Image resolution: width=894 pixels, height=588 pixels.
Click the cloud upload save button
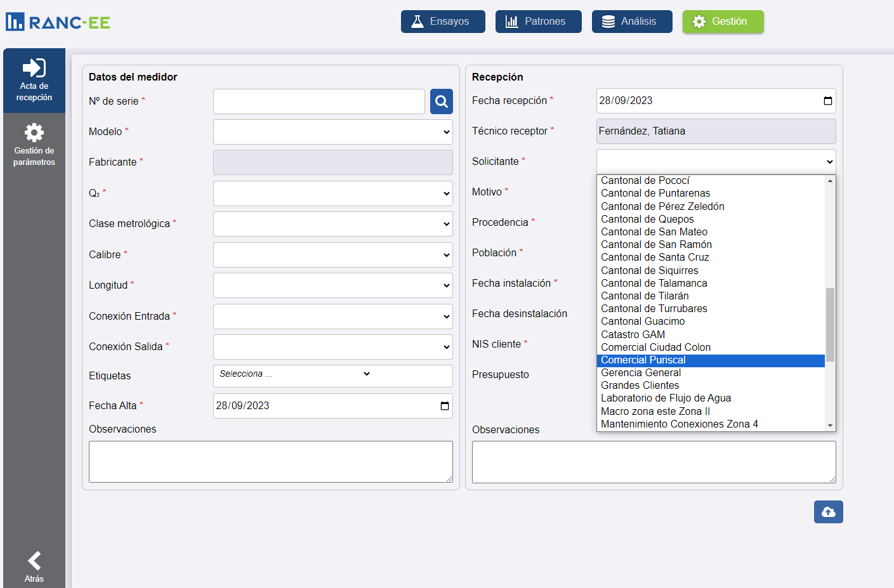coord(828,512)
